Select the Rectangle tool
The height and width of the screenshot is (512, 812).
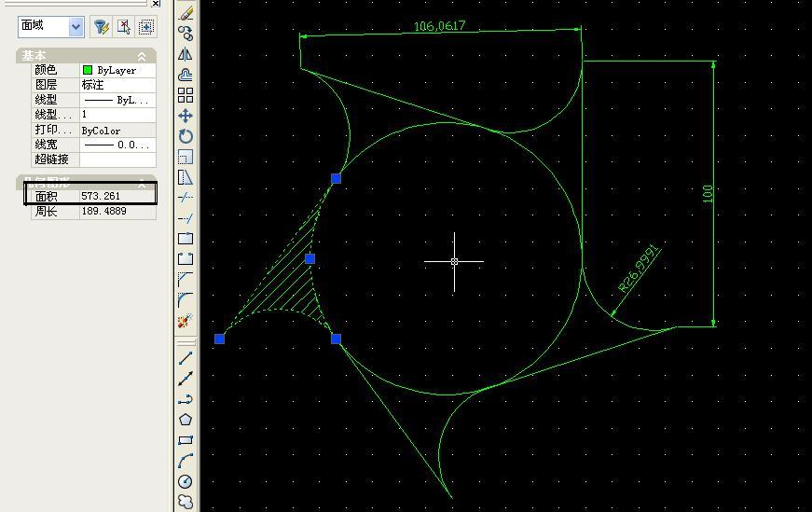coord(186,440)
